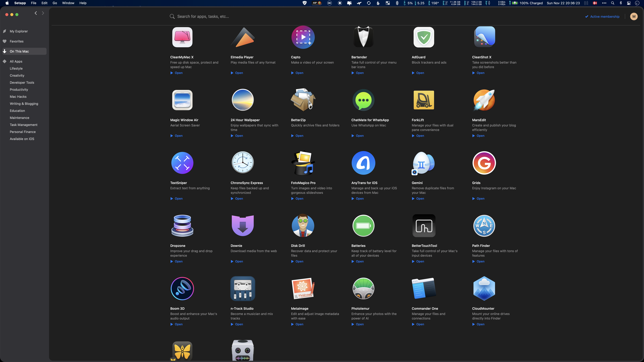
Task: Click Open link under Gemini
Action: pyautogui.click(x=418, y=199)
